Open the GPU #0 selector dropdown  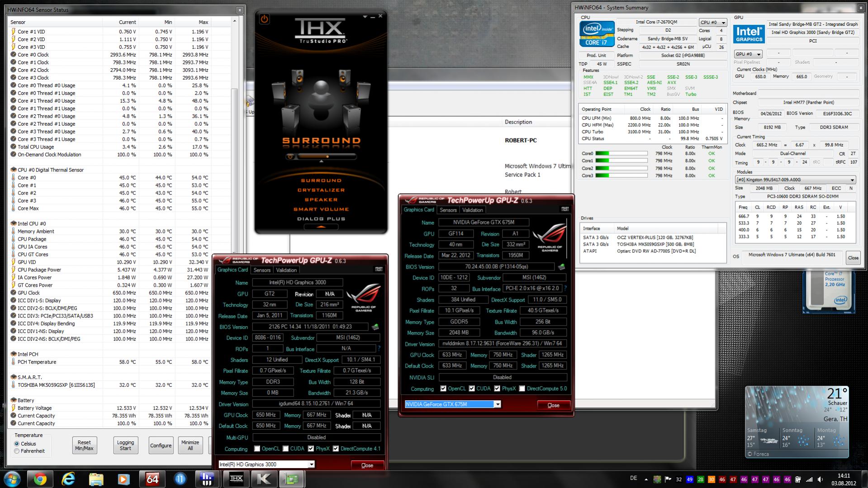[x=748, y=54]
